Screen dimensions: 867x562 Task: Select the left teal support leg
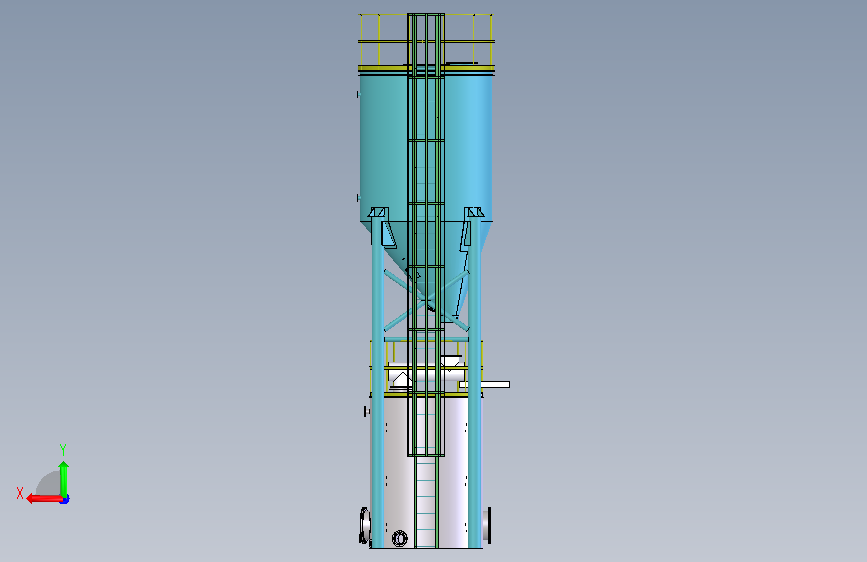[x=377, y=382]
